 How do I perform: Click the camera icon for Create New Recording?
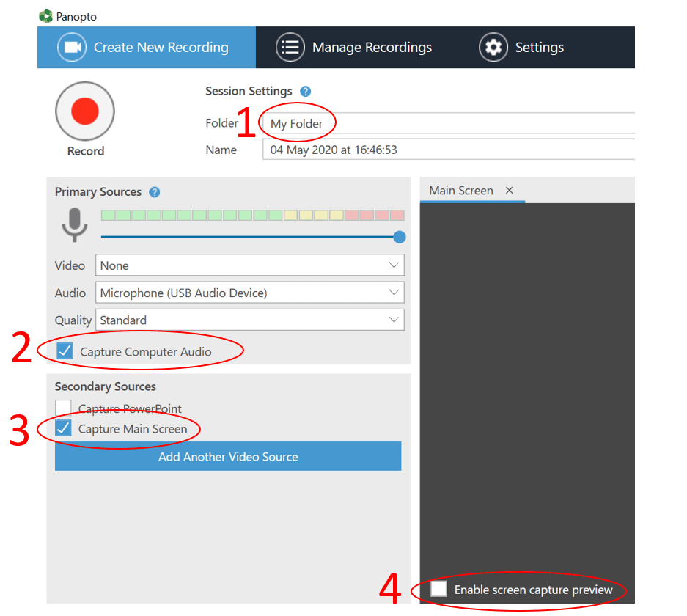(72, 47)
